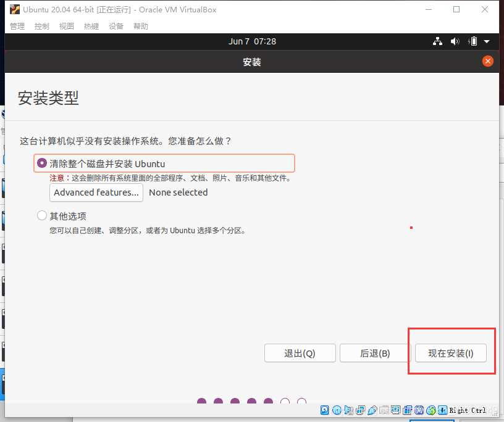Image resolution: width=504 pixels, height=422 pixels.
Task: Click the display settings status icon
Action: point(395,410)
